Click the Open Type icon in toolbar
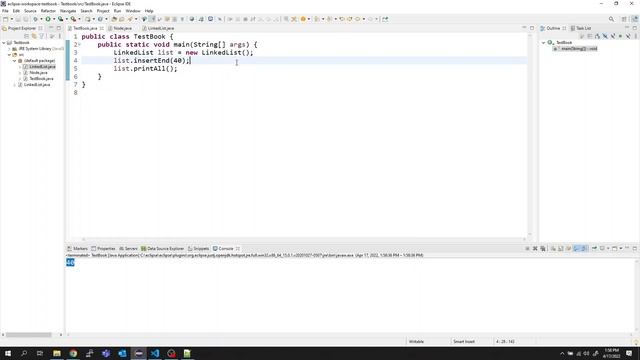 click(x=114, y=19)
